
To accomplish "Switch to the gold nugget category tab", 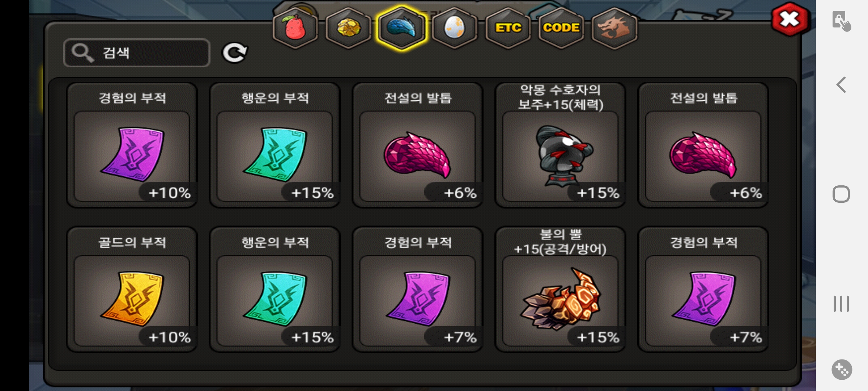I will pos(348,28).
